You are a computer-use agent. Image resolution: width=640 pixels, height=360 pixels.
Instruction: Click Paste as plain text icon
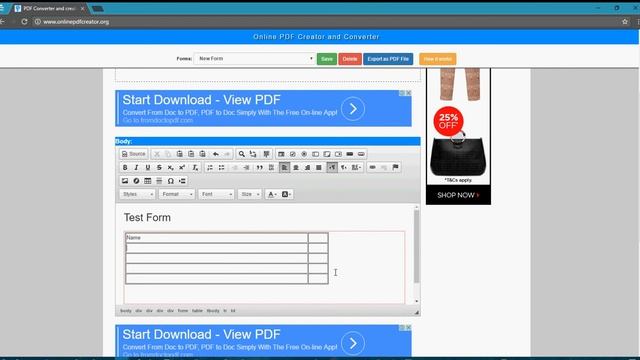191,154
